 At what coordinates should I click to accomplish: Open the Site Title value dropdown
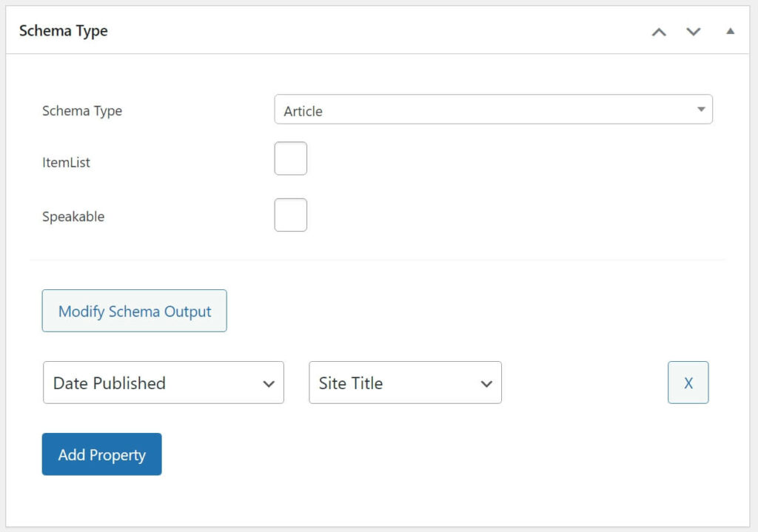[404, 383]
